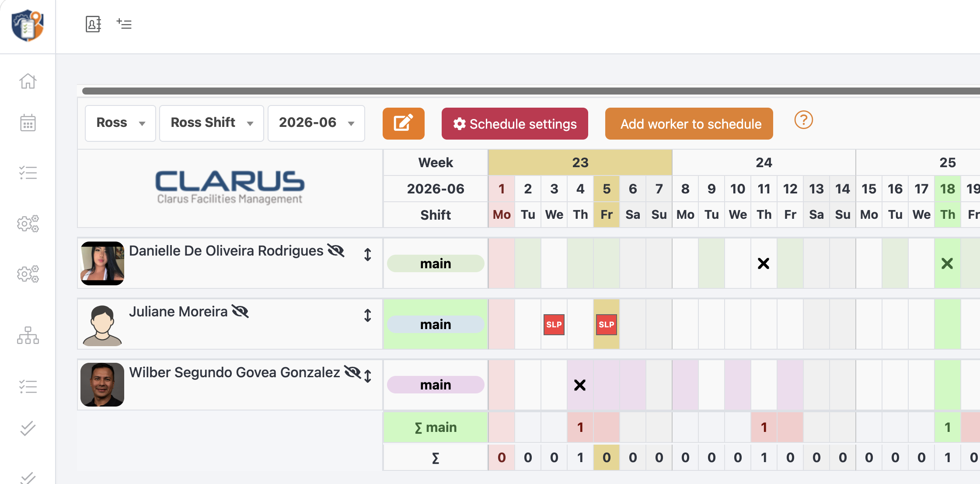This screenshot has height=484, width=980.
Task: Click Danielle De Oliveira Rodrigues photo
Action: 102,263
